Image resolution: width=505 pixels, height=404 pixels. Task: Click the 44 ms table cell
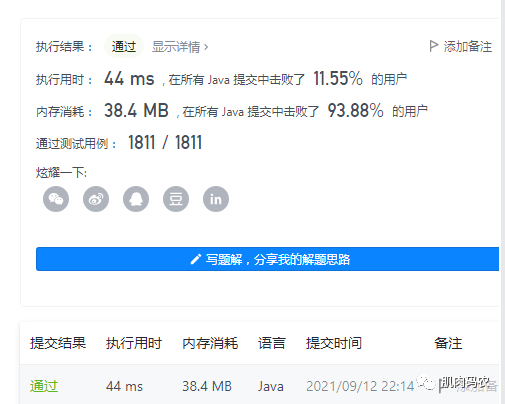point(124,387)
